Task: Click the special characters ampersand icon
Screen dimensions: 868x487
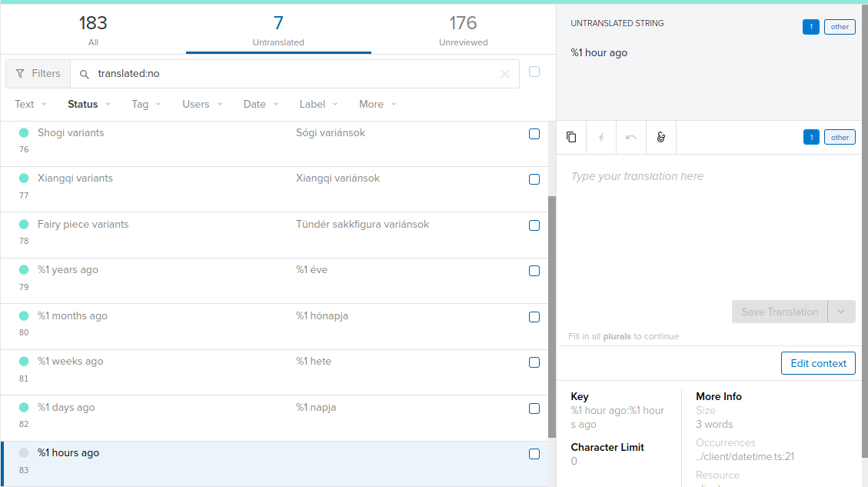Action: (x=661, y=137)
